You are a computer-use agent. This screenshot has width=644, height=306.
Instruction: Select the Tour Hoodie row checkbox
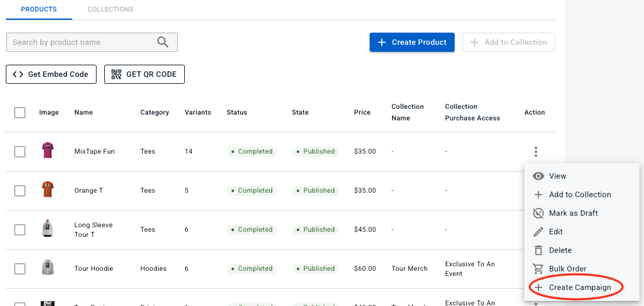(x=20, y=269)
